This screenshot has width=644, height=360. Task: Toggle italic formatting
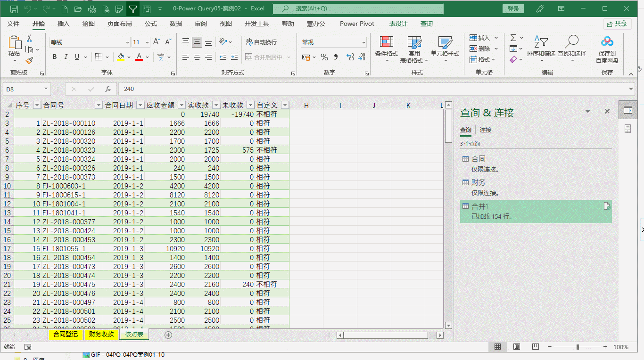tap(66, 57)
